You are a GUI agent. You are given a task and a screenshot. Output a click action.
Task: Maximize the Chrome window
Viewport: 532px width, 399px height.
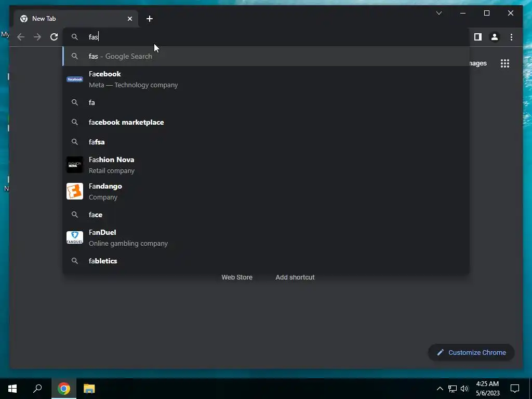click(486, 13)
